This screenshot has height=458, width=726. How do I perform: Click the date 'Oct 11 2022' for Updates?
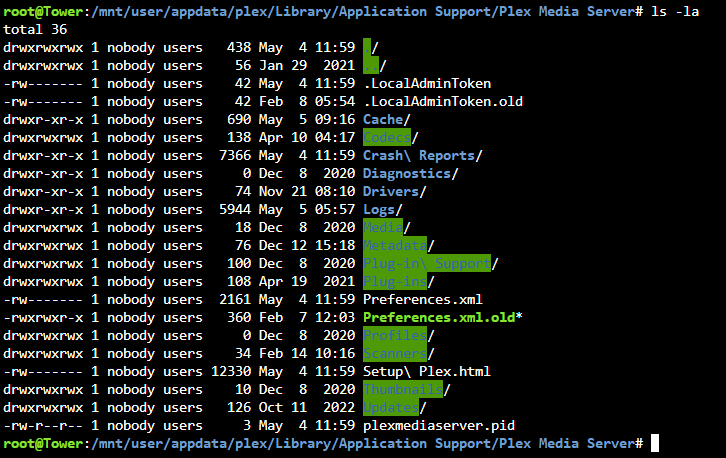click(x=307, y=408)
